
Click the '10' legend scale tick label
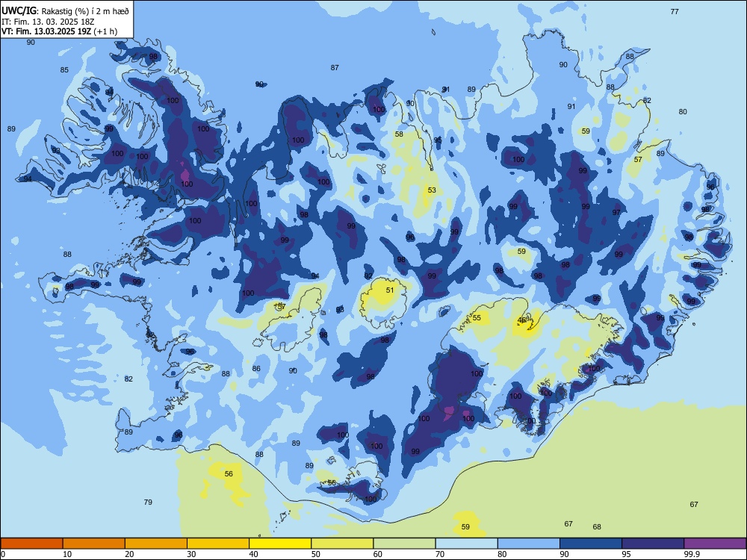pos(67,554)
